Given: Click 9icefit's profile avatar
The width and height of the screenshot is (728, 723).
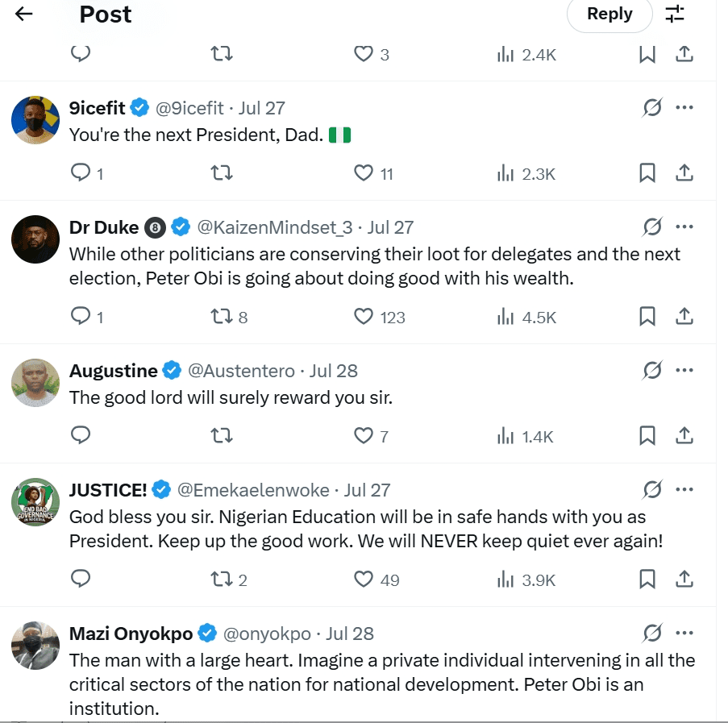Looking at the screenshot, I should [x=35, y=120].
